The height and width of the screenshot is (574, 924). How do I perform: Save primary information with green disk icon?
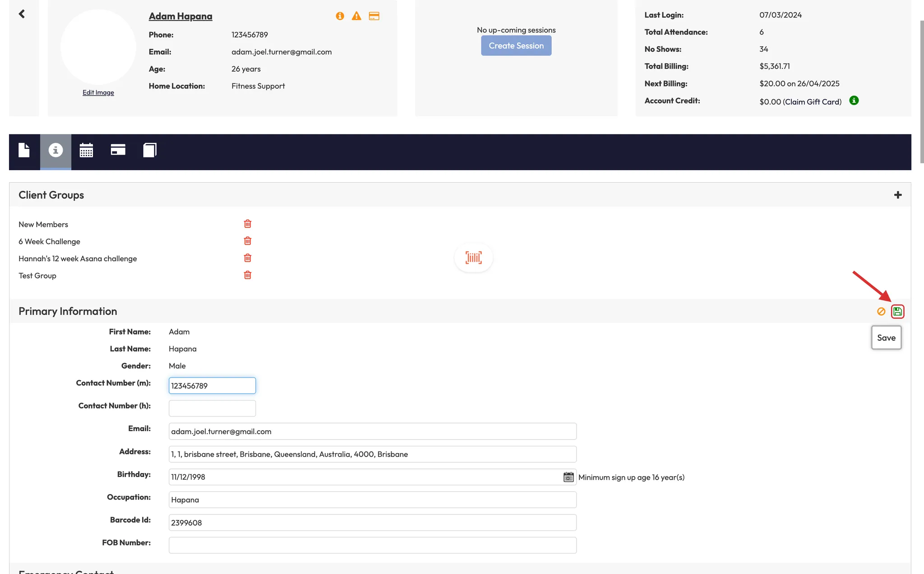(897, 312)
